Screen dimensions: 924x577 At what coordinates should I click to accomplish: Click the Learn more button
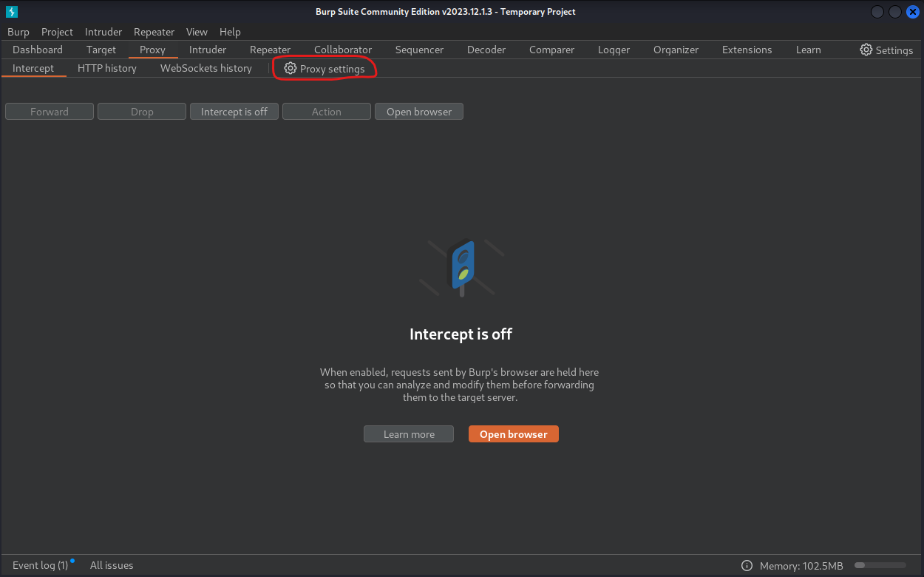(409, 434)
